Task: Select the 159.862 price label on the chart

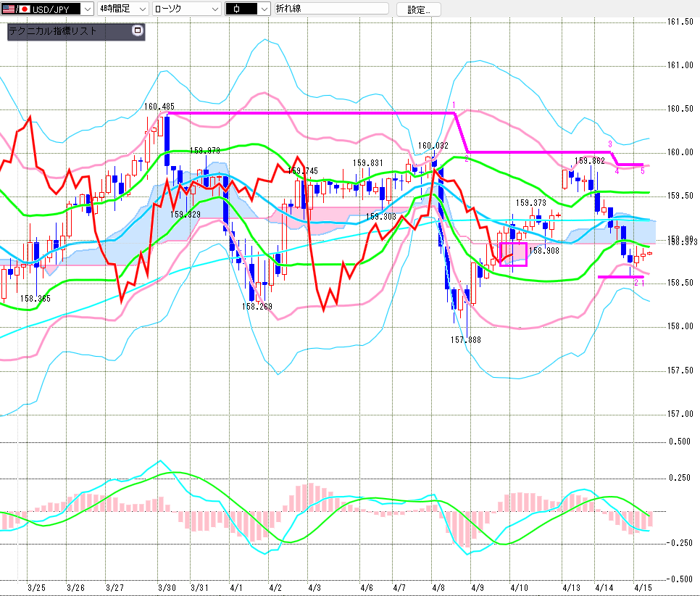Action: pyautogui.click(x=590, y=160)
